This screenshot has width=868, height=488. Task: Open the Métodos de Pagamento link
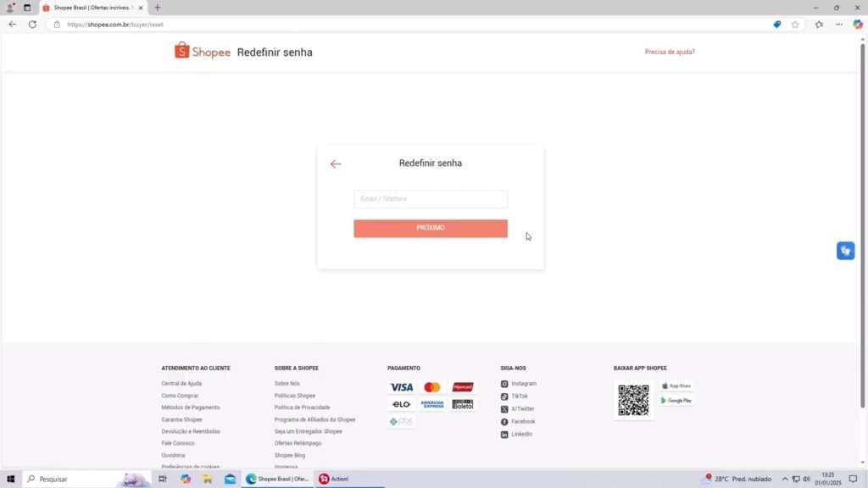[191, 408]
